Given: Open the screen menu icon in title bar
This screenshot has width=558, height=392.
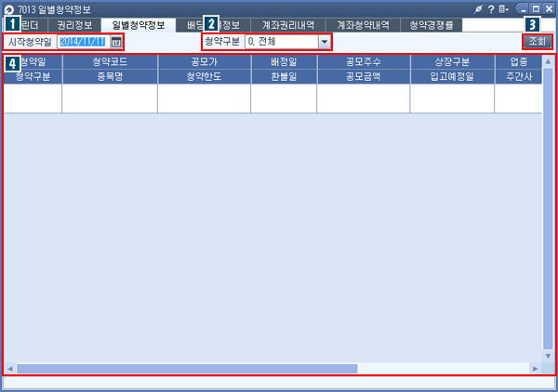Looking at the screenshot, I should click(x=503, y=9).
